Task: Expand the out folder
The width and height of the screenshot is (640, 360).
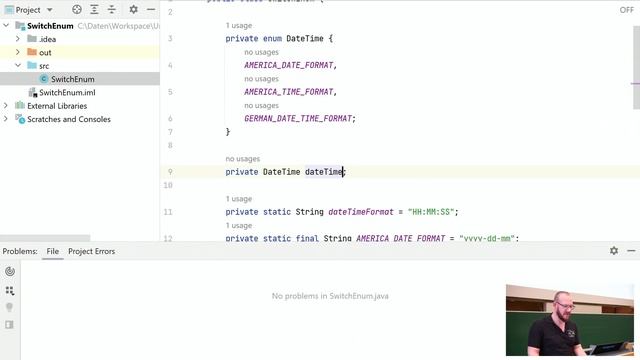Action: [18, 52]
